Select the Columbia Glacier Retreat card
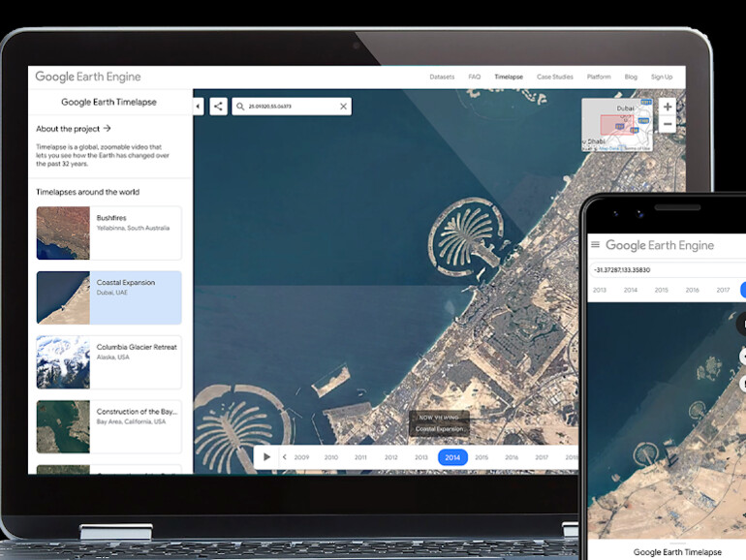Image resolution: width=746 pixels, height=560 pixels. (x=109, y=362)
